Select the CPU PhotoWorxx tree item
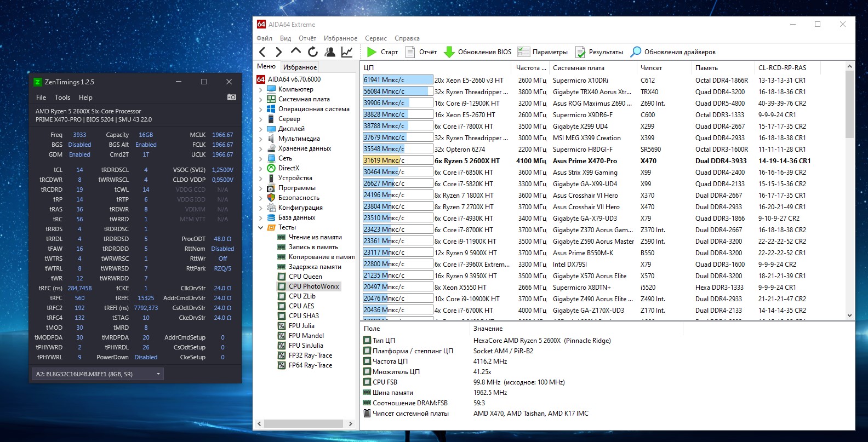This screenshot has width=868, height=442. click(x=314, y=286)
